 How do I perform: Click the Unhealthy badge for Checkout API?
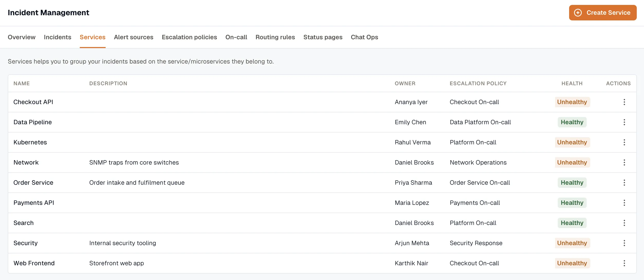(572, 102)
